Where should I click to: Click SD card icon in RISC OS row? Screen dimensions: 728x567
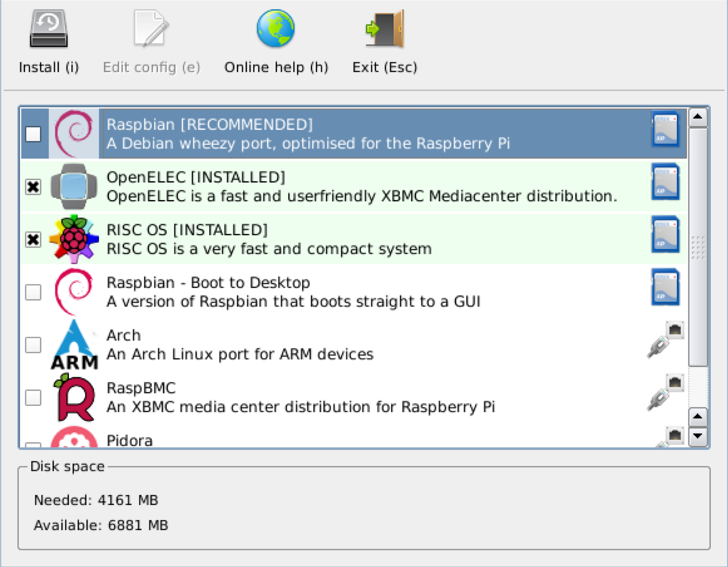[666, 234]
